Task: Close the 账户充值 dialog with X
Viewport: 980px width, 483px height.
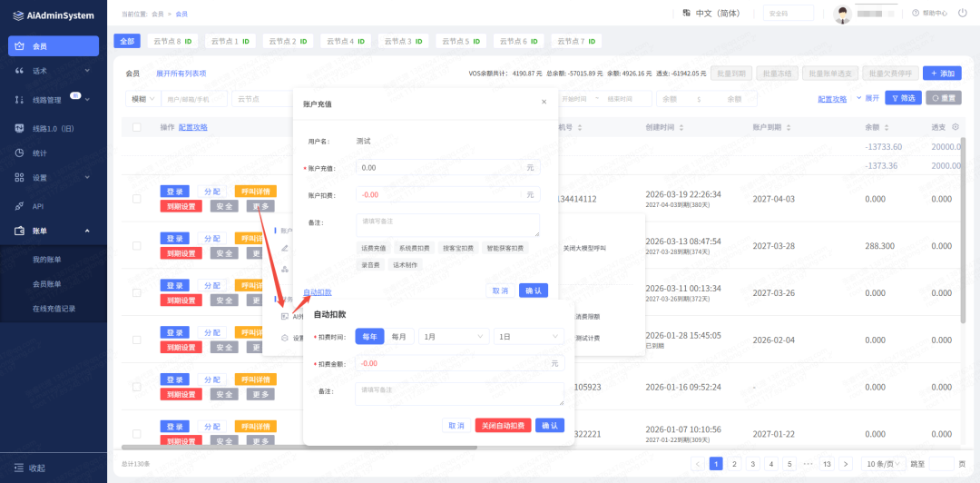Action: [x=544, y=103]
